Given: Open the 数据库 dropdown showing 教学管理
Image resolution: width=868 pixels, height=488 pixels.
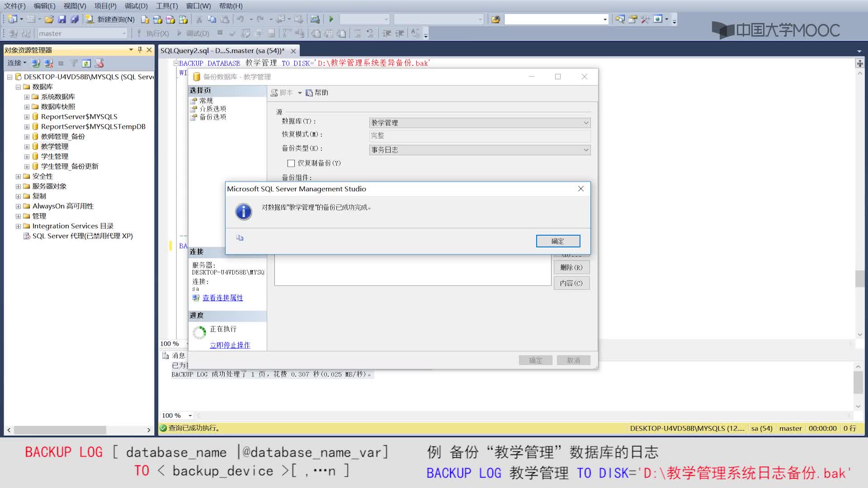Looking at the screenshot, I should 480,122.
